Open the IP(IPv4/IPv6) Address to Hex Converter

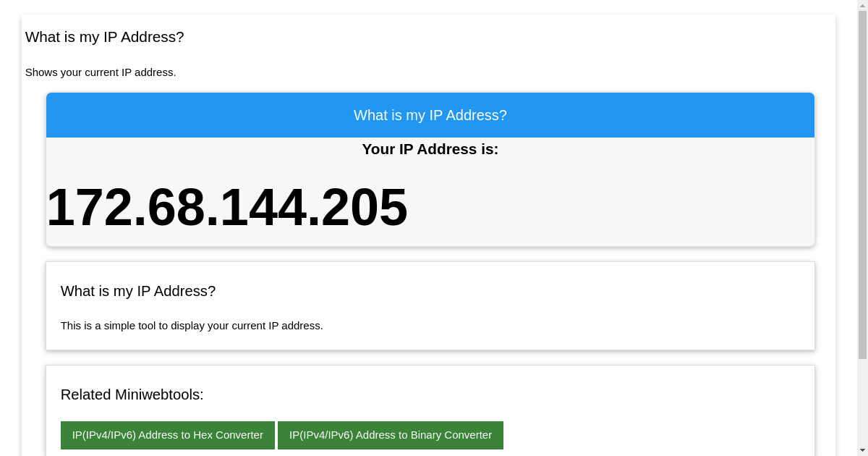pyautogui.click(x=168, y=435)
